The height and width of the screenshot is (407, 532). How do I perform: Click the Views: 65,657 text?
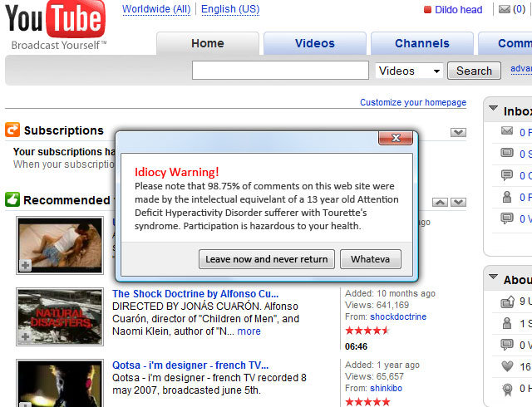point(374,376)
